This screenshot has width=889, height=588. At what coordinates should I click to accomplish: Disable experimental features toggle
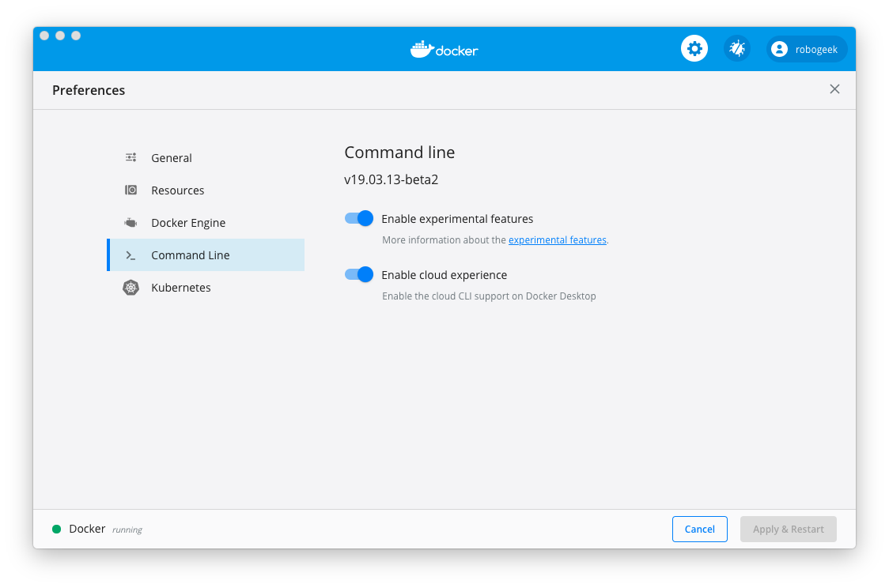click(359, 219)
